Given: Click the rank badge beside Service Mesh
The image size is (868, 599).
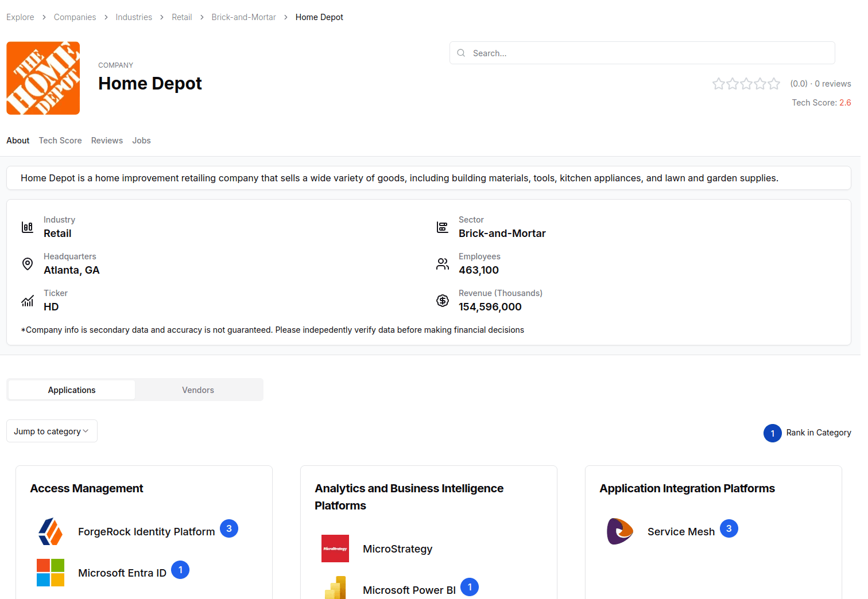Looking at the screenshot, I should 729,528.
